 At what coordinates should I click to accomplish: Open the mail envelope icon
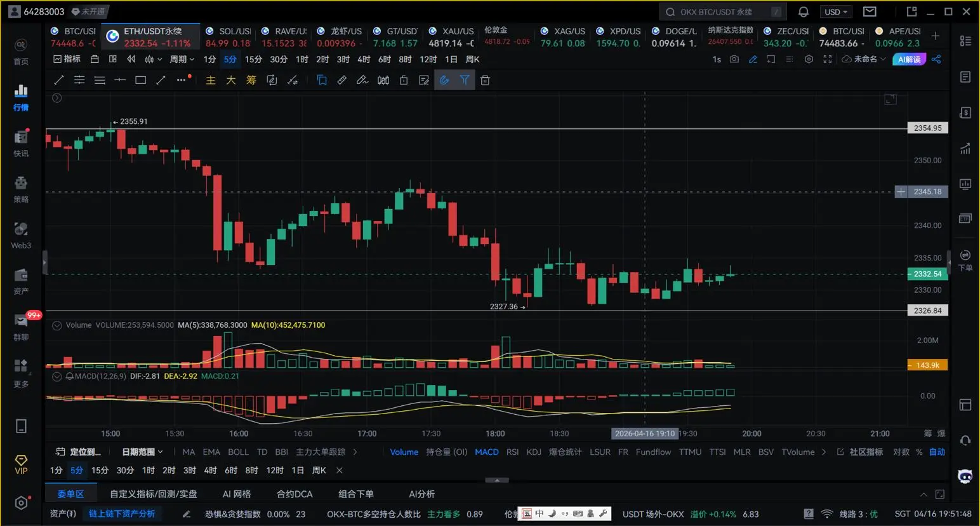click(870, 11)
